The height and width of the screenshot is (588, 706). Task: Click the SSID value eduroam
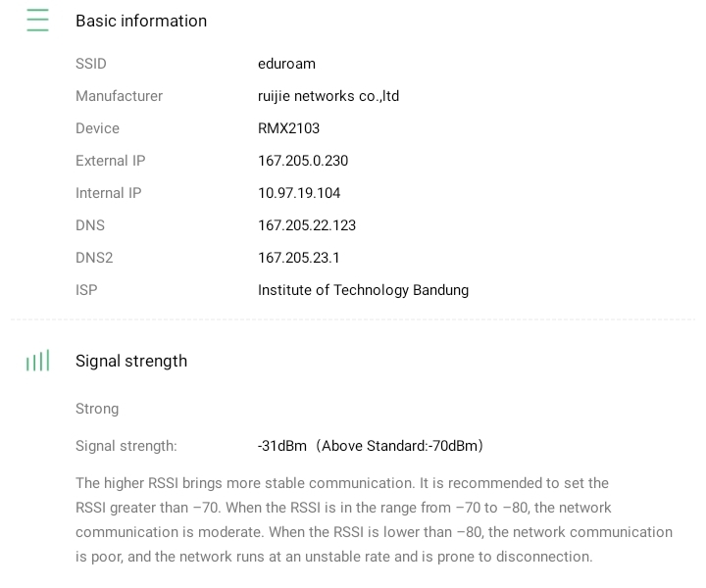coord(286,64)
